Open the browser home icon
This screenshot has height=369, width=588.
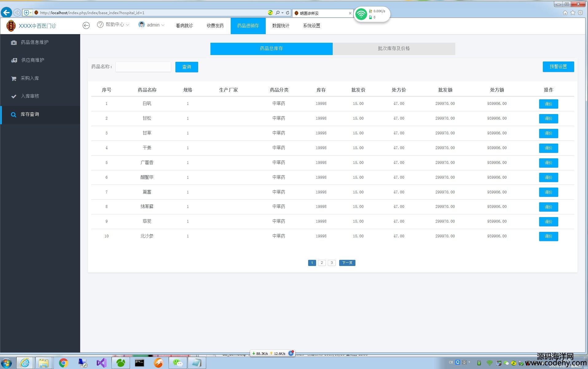tap(565, 13)
